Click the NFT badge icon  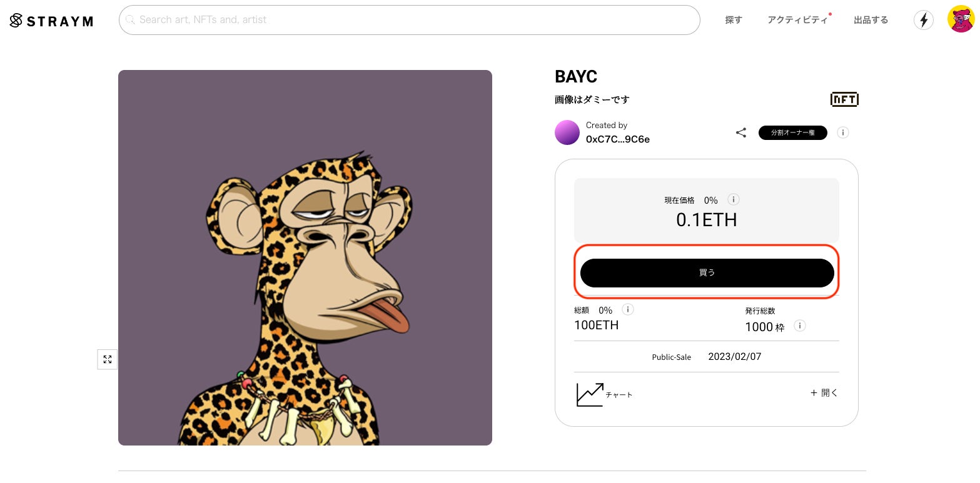844,99
